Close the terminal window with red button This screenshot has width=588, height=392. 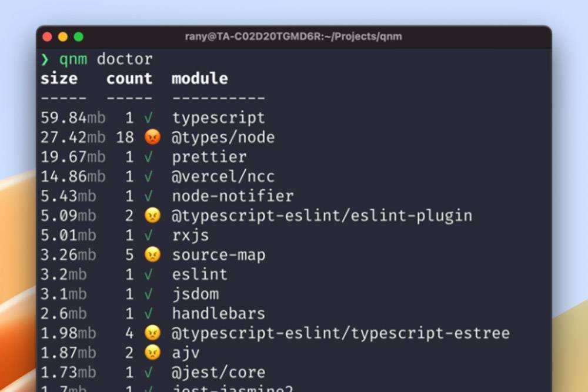coord(48,37)
